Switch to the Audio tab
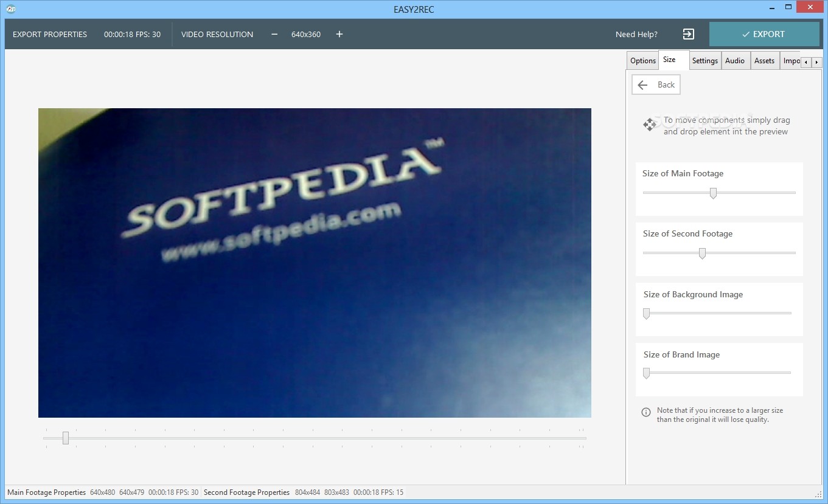 tap(735, 60)
